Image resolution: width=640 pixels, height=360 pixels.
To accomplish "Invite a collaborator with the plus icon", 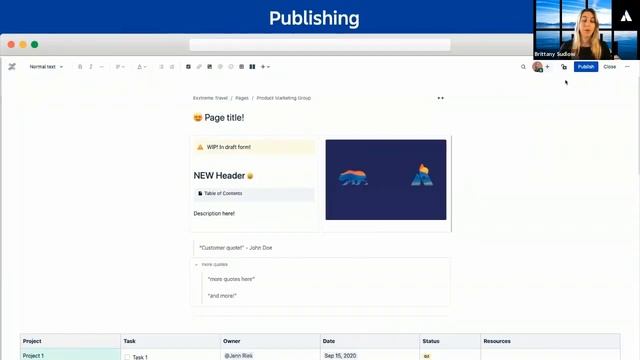I will click(547, 67).
